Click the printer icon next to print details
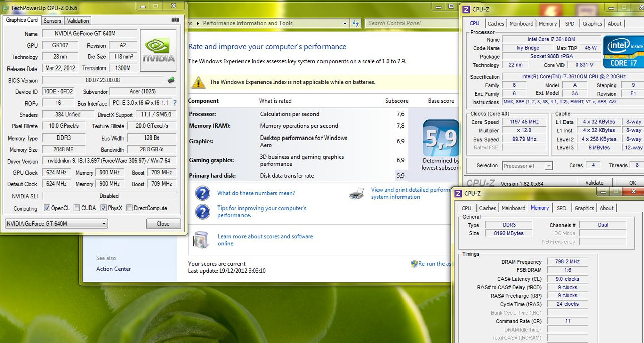This screenshot has height=343, width=644. (357, 193)
